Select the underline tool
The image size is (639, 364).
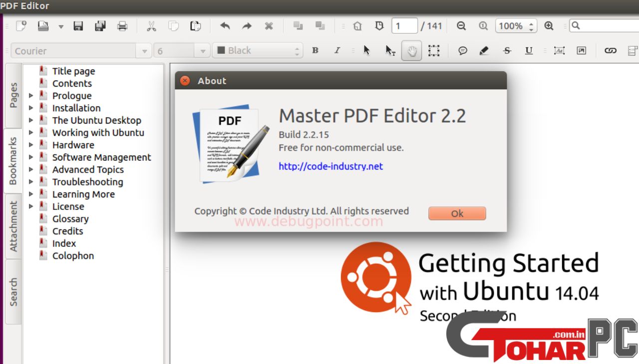(529, 50)
